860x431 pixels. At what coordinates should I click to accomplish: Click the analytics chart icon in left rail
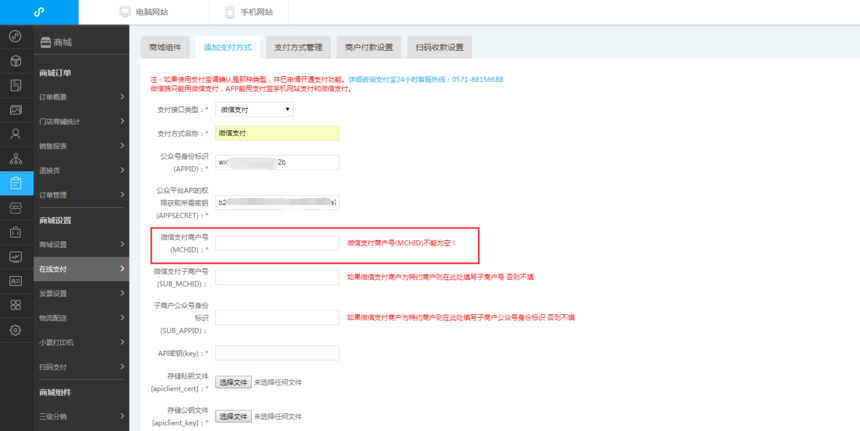tap(15, 256)
